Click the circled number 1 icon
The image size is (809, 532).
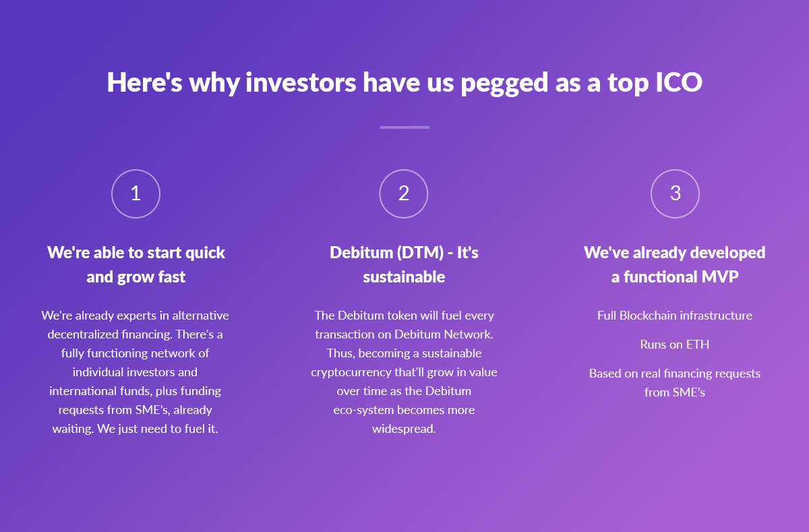point(136,194)
